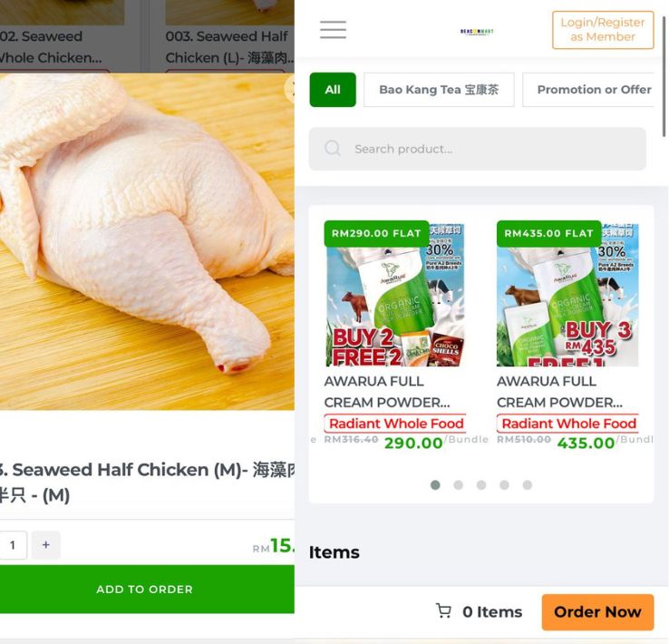Click the orange Order Now button
Viewport: 669px width, 644px height.
(x=597, y=612)
